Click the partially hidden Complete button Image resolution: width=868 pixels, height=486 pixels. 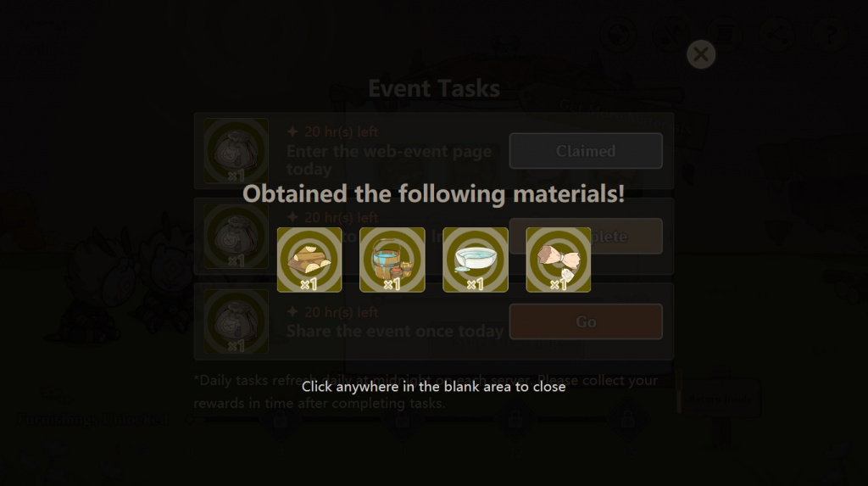(x=586, y=236)
